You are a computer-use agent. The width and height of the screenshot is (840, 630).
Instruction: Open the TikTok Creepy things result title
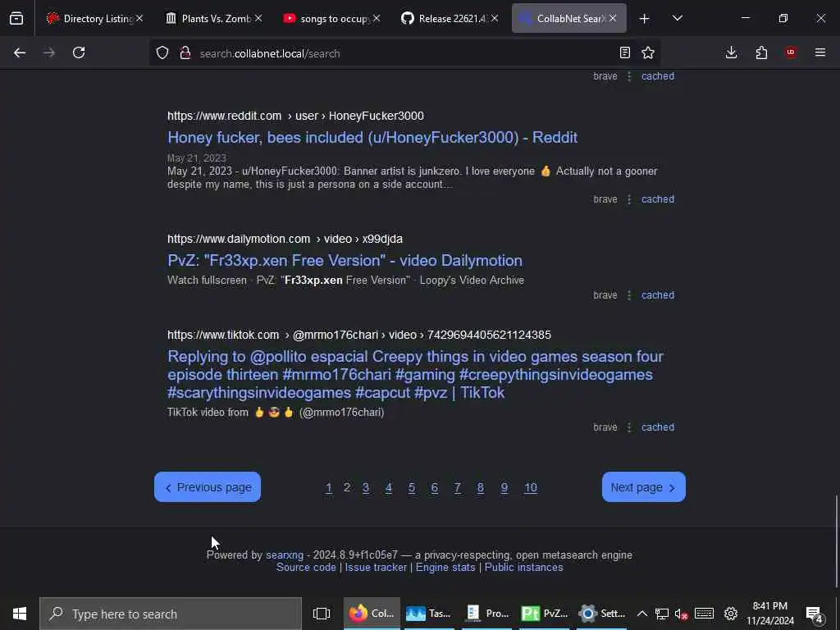point(415,374)
